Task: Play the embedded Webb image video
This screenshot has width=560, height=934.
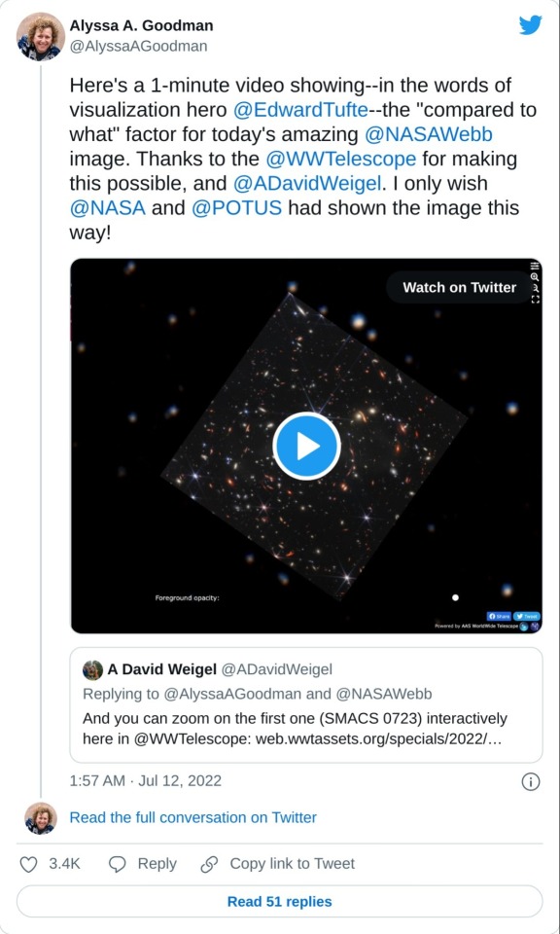Action: coord(306,447)
